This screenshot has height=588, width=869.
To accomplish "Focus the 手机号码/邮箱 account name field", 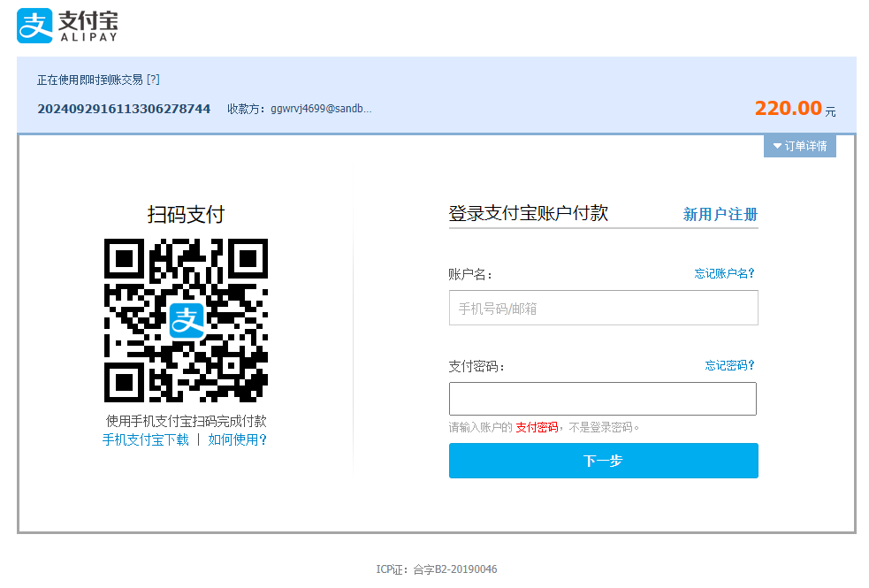I will [x=604, y=308].
